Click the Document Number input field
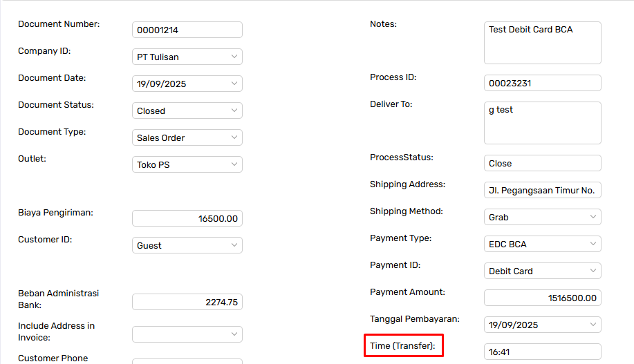634x364 pixels. (187, 30)
